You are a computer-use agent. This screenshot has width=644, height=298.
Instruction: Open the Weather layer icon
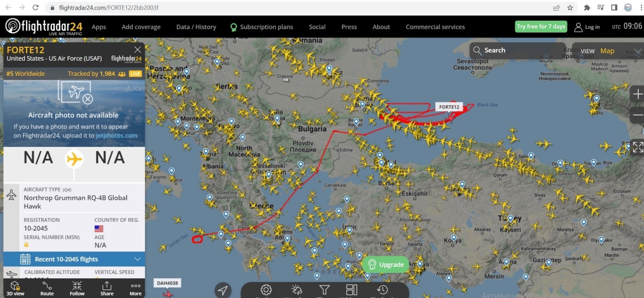(x=297, y=290)
